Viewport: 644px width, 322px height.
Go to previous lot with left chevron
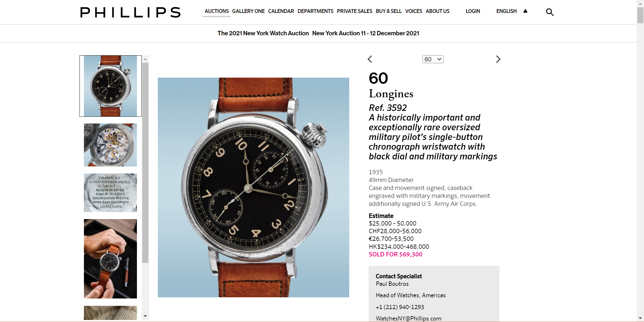point(370,59)
